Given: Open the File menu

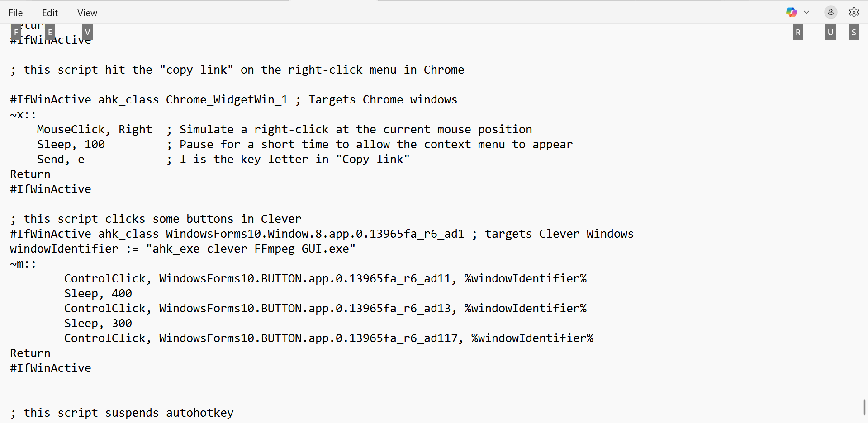Looking at the screenshot, I should tap(16, 13).
